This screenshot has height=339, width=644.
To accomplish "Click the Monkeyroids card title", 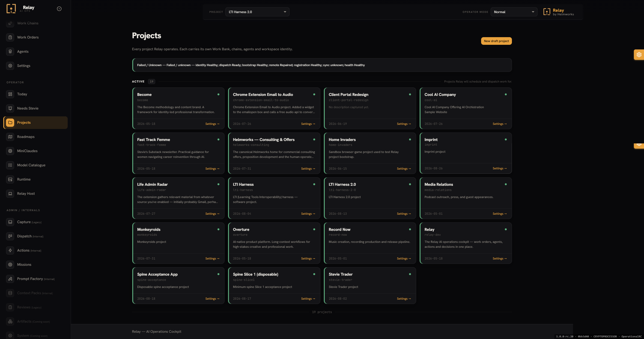I will (149, 229).
